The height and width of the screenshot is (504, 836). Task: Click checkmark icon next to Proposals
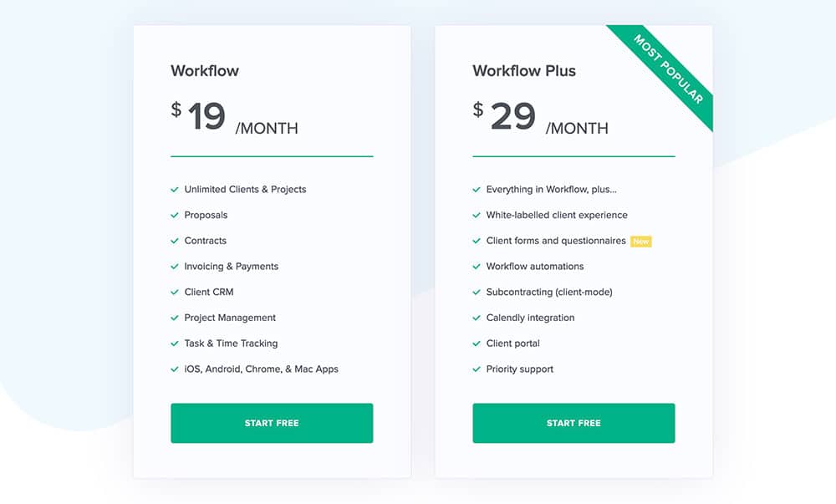175,216
